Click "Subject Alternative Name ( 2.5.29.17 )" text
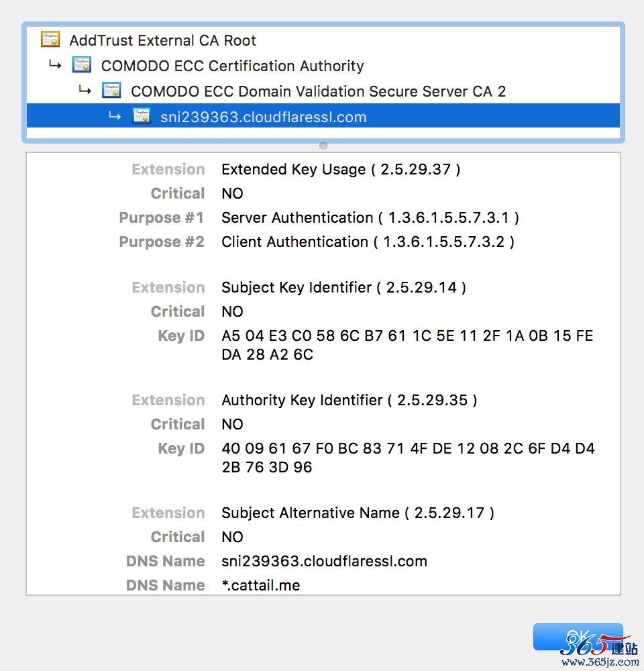 tap(358, 513)
